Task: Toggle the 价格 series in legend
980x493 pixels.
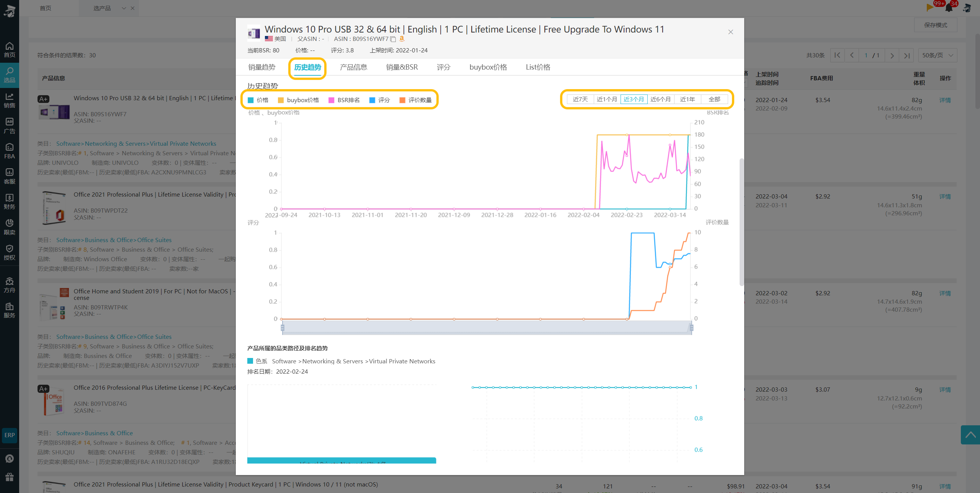Action: coord(258,100)
